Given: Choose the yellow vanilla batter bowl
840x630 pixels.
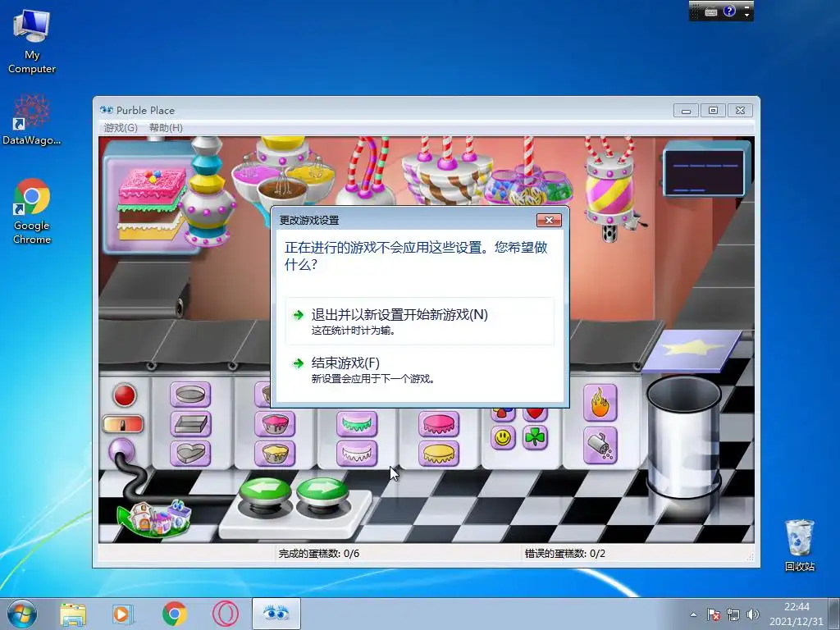Looking at the screenshot, I should pos(275,454).
